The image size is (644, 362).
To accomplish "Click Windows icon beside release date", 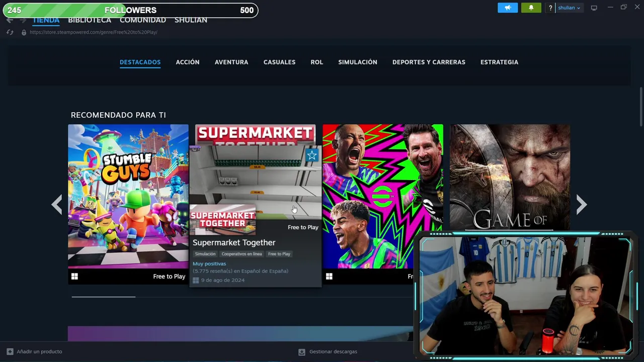I will coord(196,280).
